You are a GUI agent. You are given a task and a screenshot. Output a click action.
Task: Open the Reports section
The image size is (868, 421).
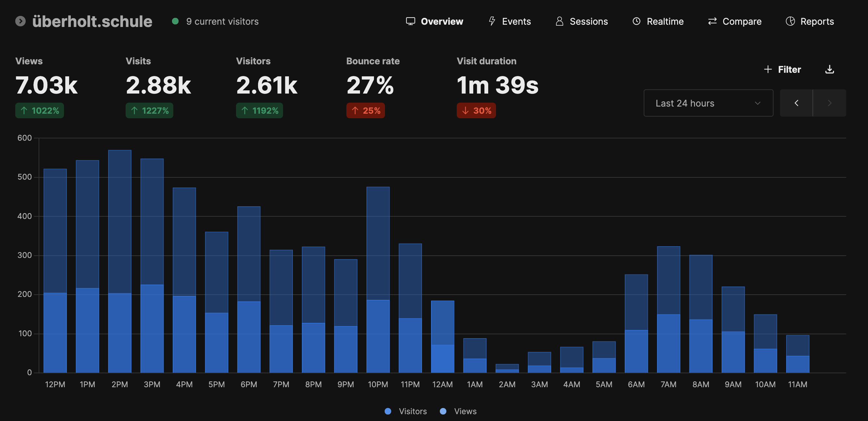click(810, 21)
